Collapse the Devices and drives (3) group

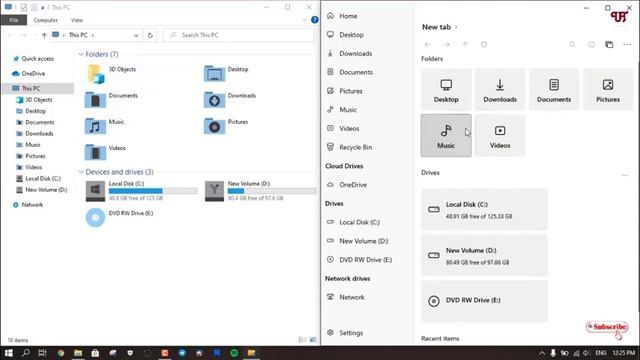tap(81, 172)
